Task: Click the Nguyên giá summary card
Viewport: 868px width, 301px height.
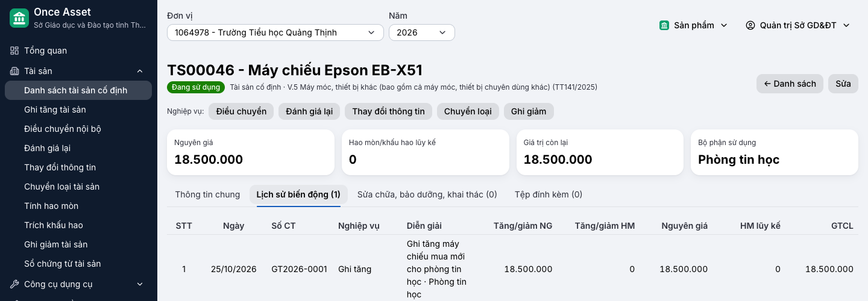Action: (x=251, y=152)
